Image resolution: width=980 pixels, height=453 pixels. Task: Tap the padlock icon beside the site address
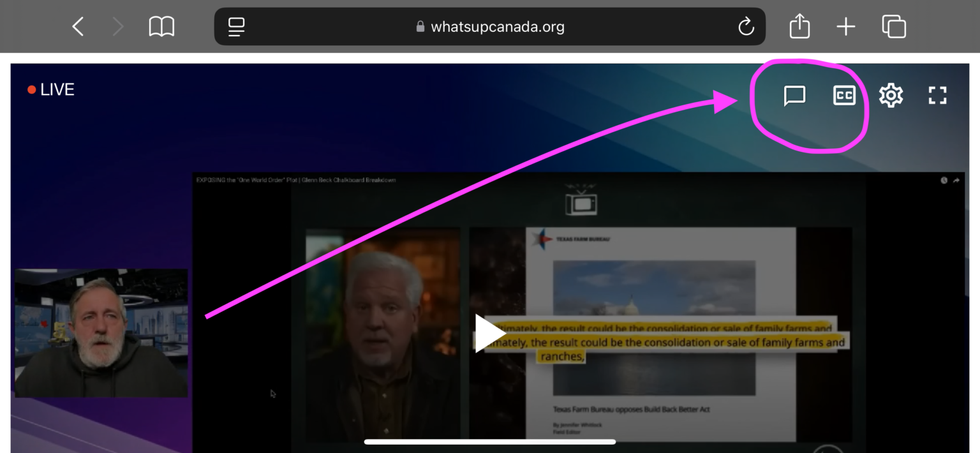[420, 27]
